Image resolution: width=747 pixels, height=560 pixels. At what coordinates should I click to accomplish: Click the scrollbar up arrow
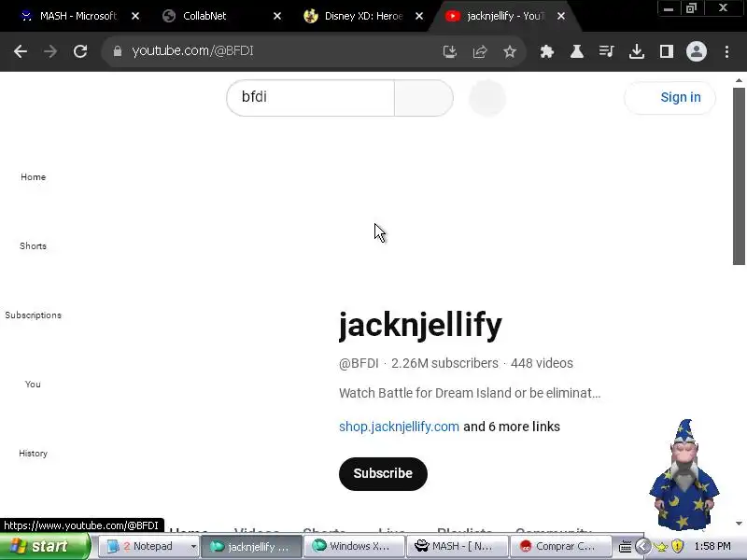pyautogui.click(x=739, y=80)
